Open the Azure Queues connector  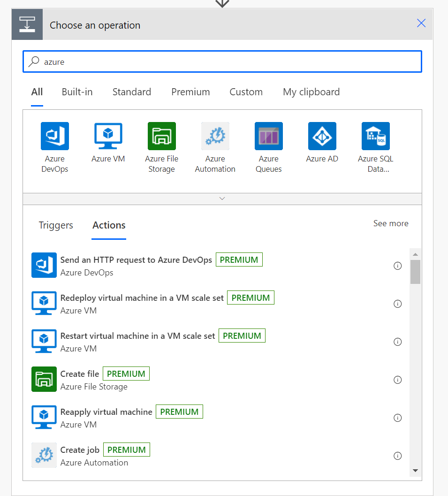269,136
